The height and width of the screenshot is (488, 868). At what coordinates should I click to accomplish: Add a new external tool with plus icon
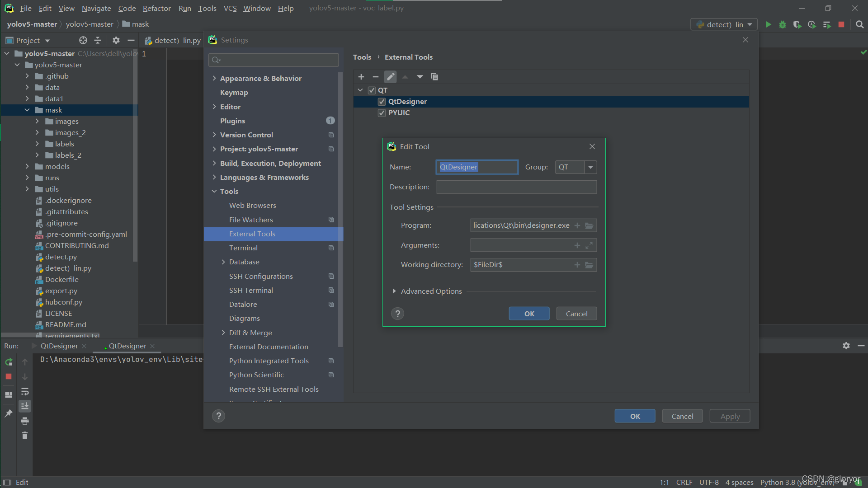[361, 77]
